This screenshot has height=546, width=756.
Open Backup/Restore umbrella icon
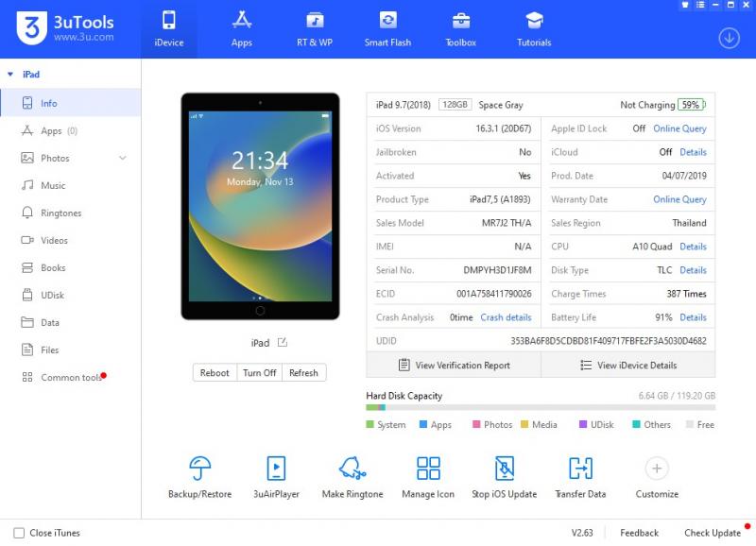coord(199,468)
